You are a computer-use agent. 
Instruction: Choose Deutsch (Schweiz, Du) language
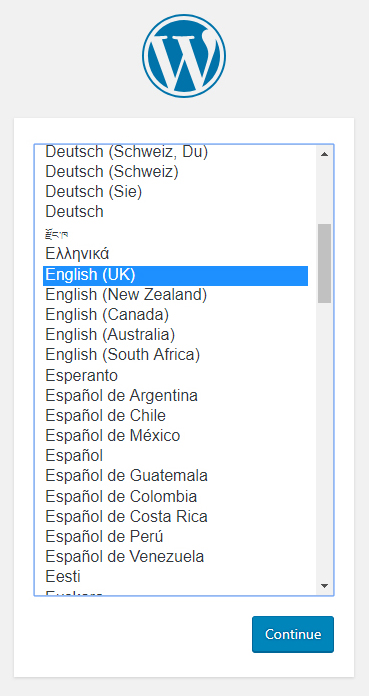click(175, 152)
